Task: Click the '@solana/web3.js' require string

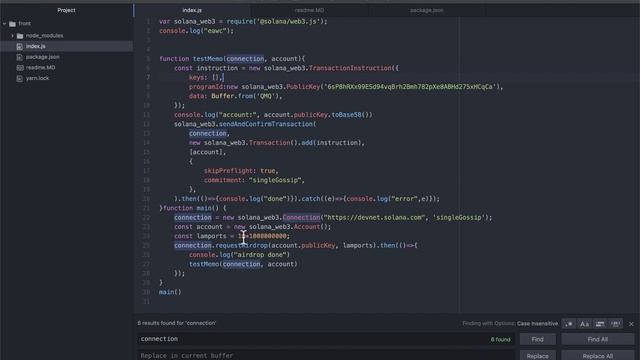Action: [x=287, y=21]
